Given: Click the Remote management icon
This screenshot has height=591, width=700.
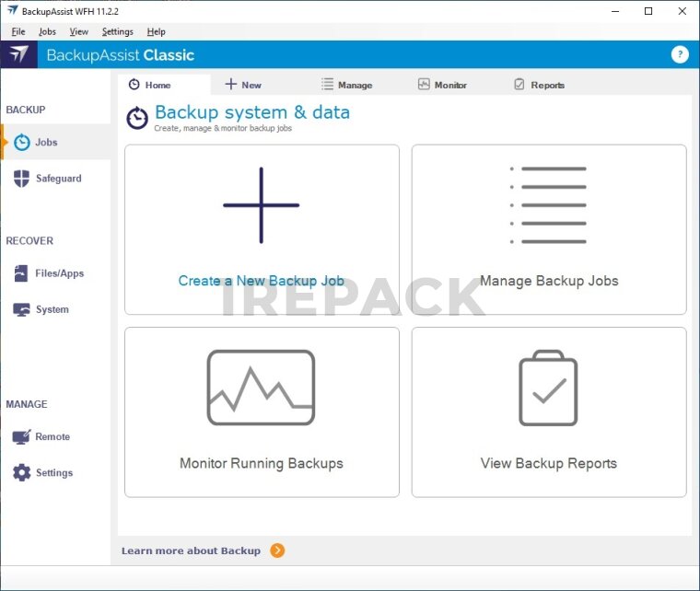Looking at the screenshot, I should point(21,437).
